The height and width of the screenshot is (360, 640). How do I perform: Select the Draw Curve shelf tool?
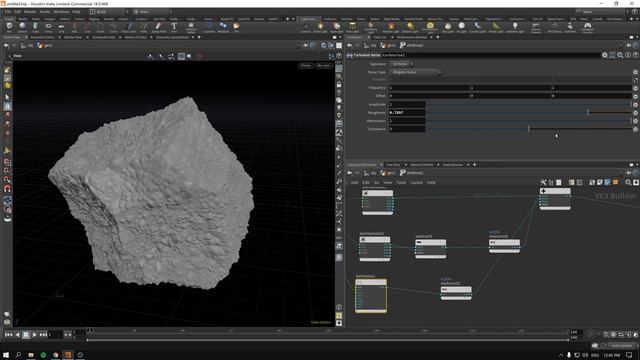(129, 27)
